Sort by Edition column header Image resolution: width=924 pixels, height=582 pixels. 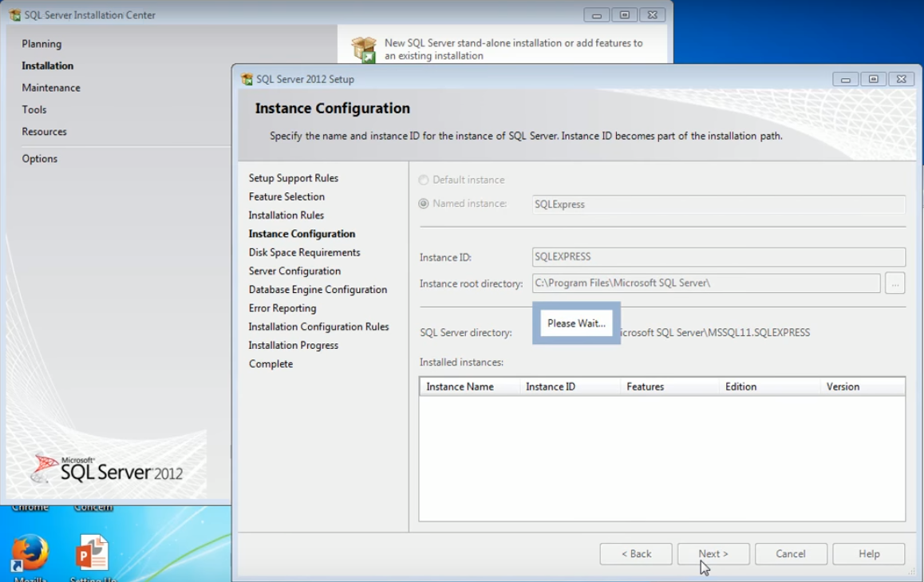[x=769, y=387]
